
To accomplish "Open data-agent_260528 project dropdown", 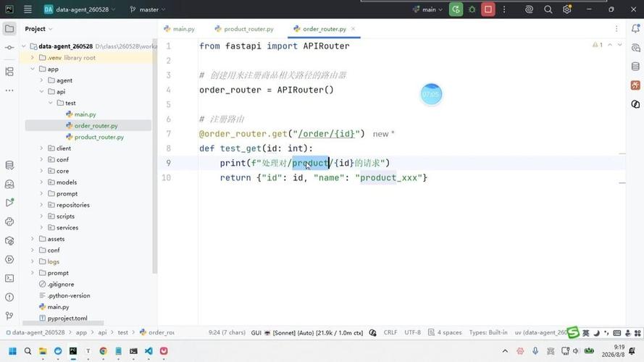I will (80, 9).
